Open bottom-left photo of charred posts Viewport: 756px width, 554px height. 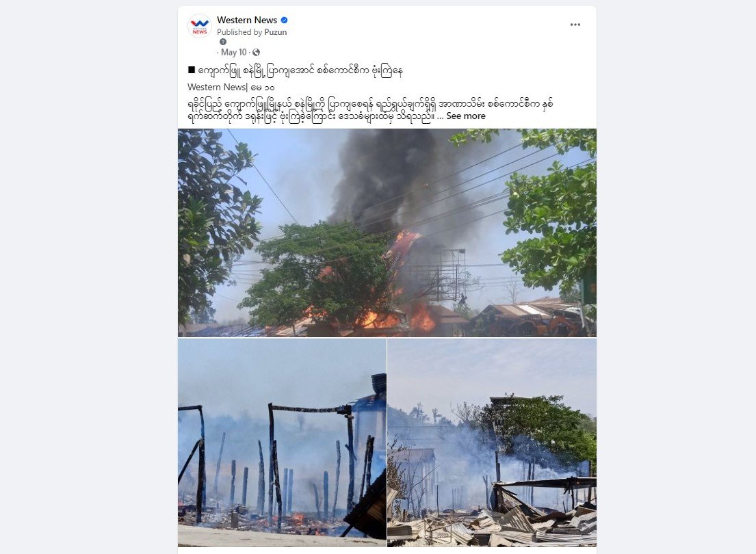coord(282,443)
